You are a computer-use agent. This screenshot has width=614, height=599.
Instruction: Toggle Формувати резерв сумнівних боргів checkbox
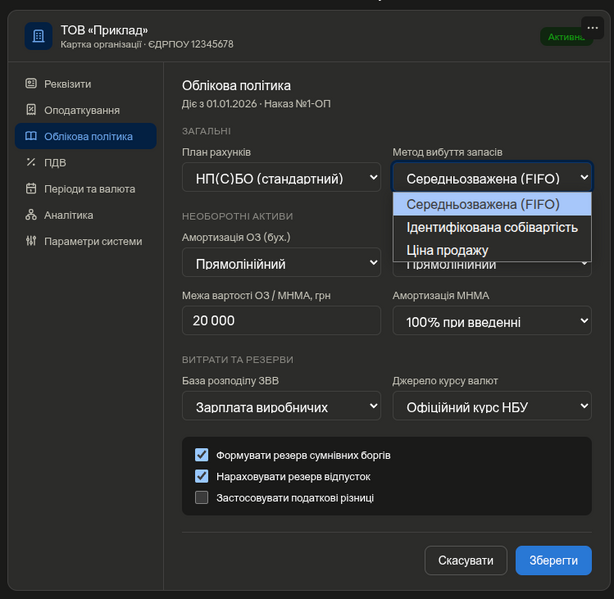point(202,455)
